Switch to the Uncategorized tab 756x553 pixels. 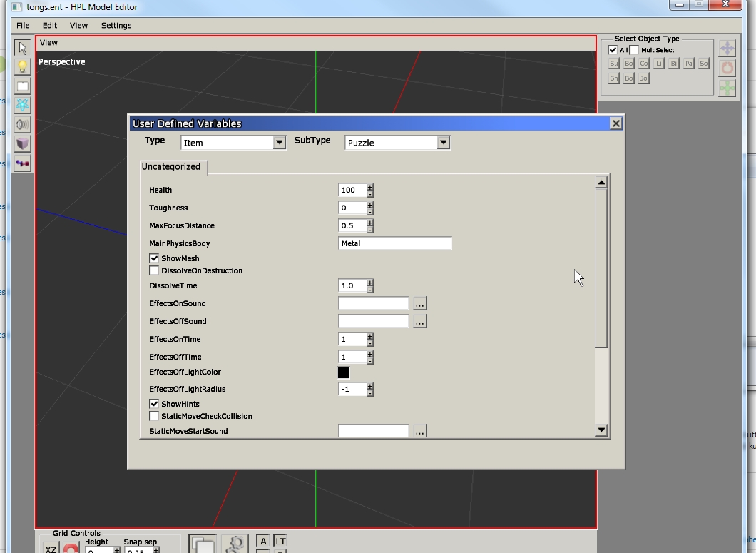(x=171, y=167)
